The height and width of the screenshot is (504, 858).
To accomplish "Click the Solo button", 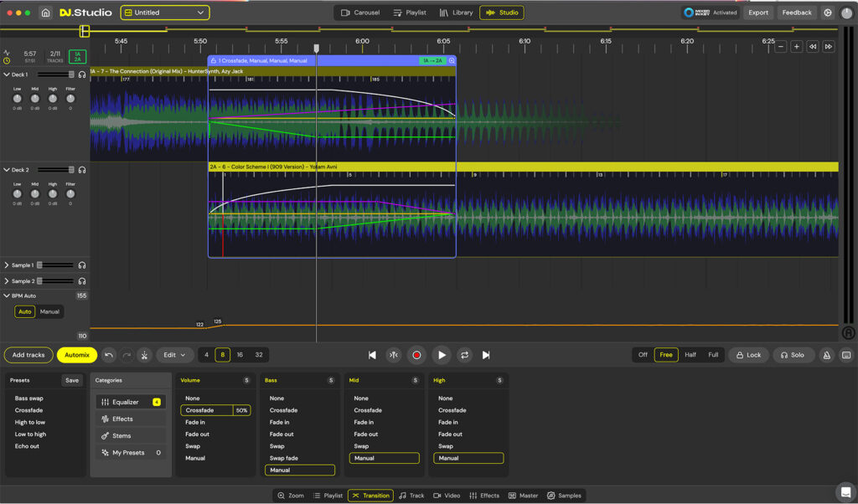I will (793, 355).
